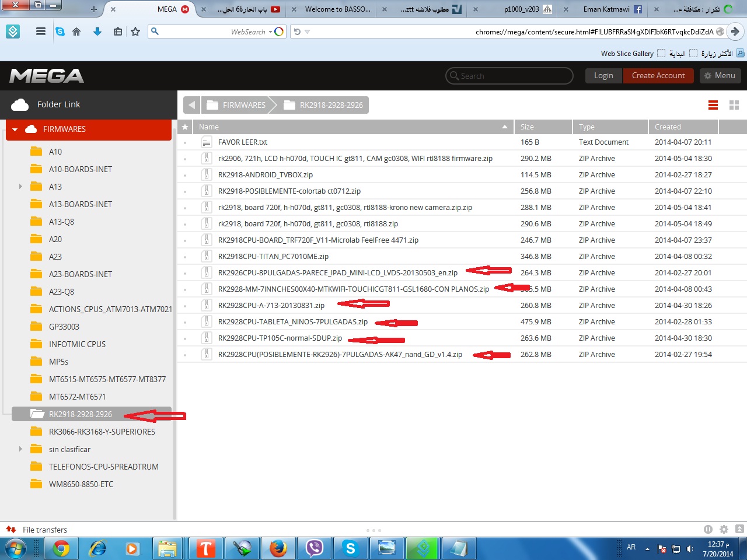Click the Create Account button
Viewport: 747px width, 560px height.
tap(658, 76)
